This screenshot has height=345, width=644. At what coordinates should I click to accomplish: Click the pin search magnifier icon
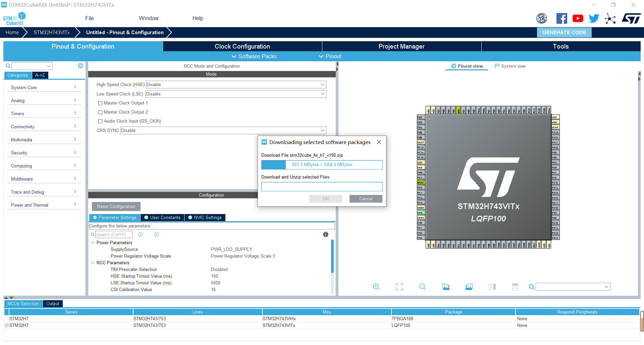pyautogui.click(x=532, y=287)
